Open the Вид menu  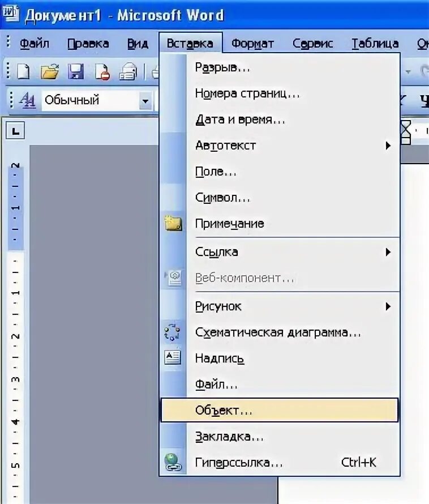point(138,44)
